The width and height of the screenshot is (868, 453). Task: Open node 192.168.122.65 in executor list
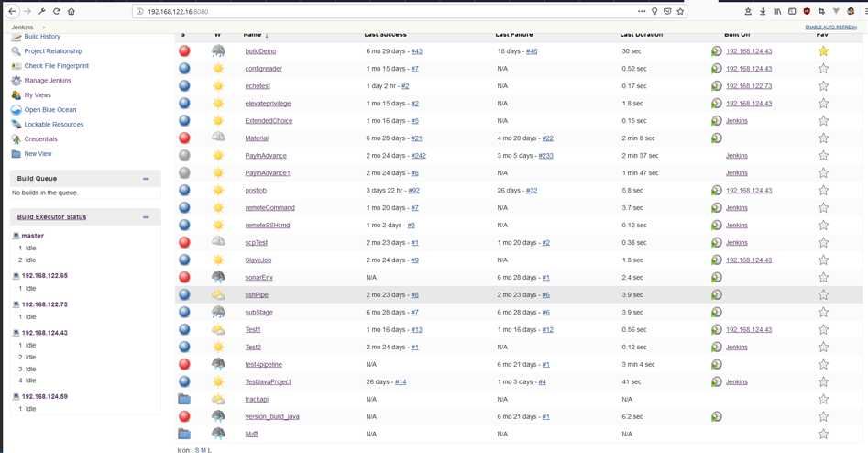pos(44,276)
